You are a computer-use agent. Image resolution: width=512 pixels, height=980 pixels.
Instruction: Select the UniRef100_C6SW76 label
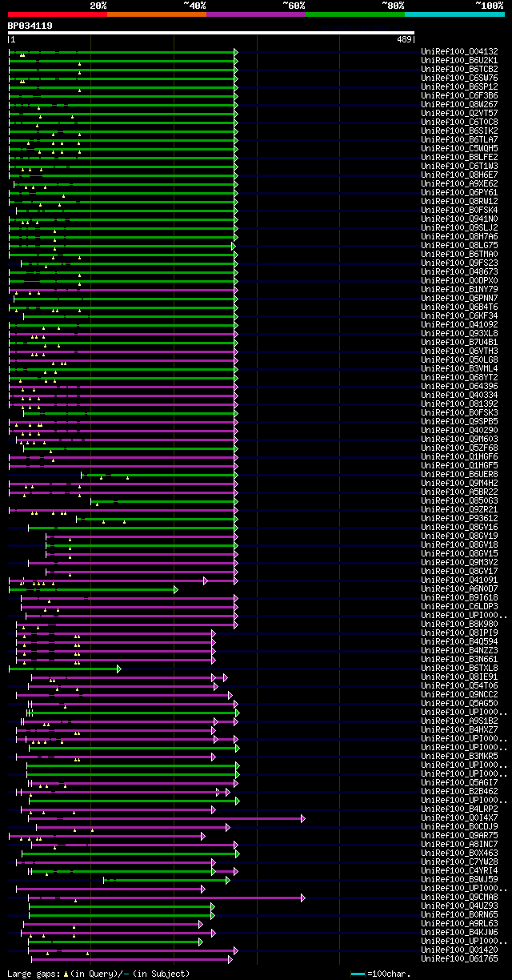tap(459, 78)
